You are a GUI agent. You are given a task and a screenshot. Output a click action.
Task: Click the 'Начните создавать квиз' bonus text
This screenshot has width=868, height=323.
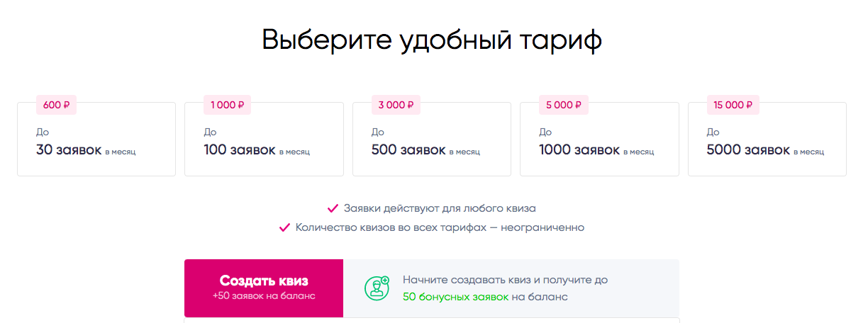(x=505, y=280)
